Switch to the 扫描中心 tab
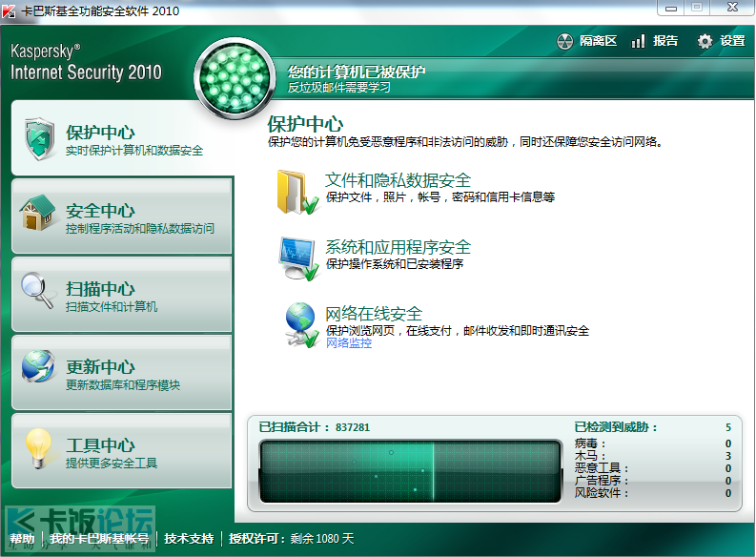 [x=122, y=294]
